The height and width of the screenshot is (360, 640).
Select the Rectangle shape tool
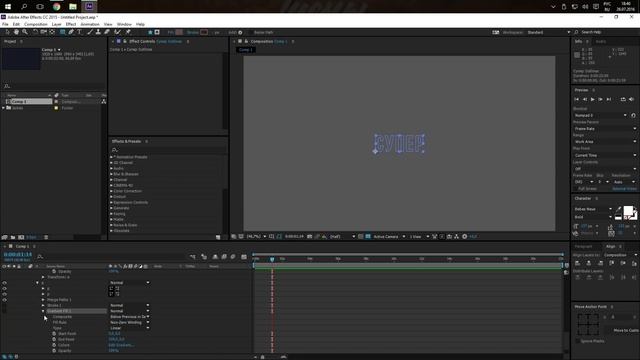click(x=62, y=32)
